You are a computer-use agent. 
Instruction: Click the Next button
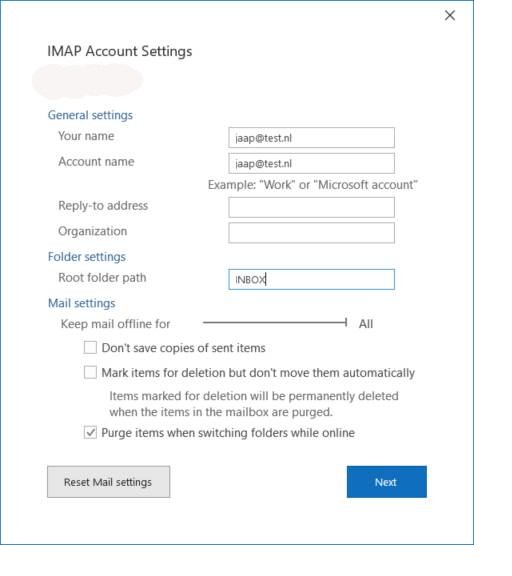click(387, 482)
